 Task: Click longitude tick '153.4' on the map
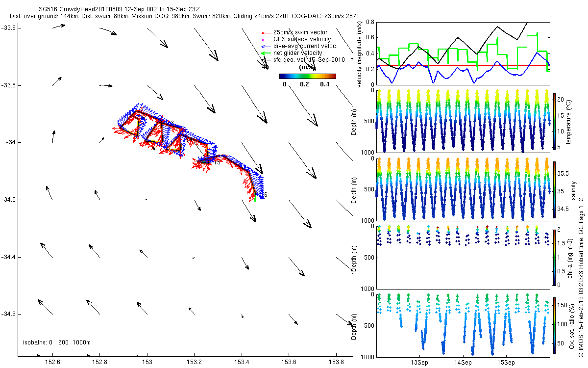(242, 362)
